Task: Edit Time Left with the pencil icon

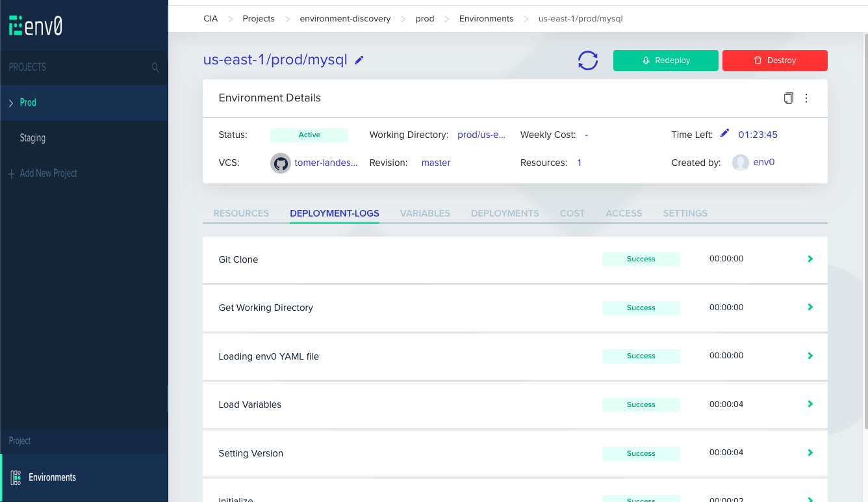Action: coord(725,133)
